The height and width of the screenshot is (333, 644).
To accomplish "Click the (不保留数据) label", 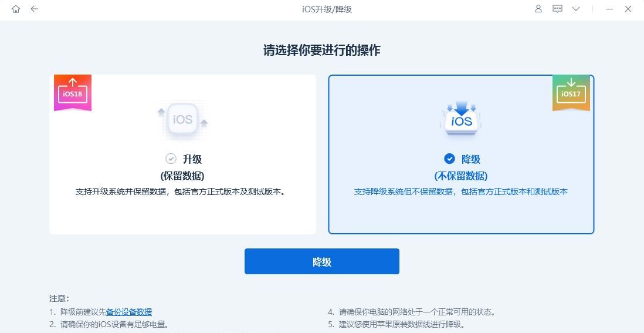I will tap(461, 176).
